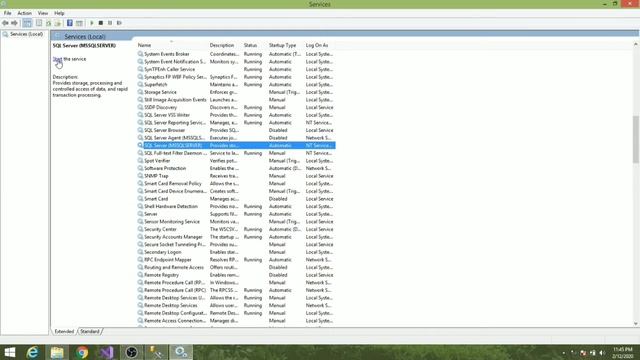
Task: Select the SynTPEnh Caller Service row
Action: tap(236, 69)
